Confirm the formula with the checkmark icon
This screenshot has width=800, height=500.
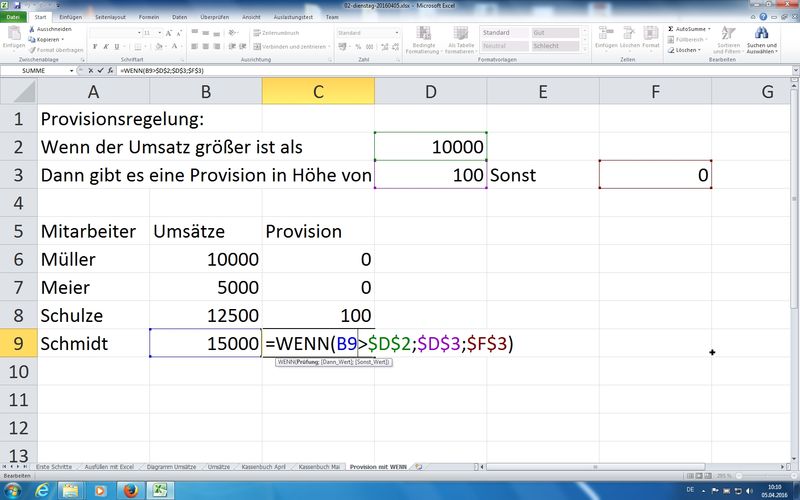pyautogui.click(x=103, y=72)
